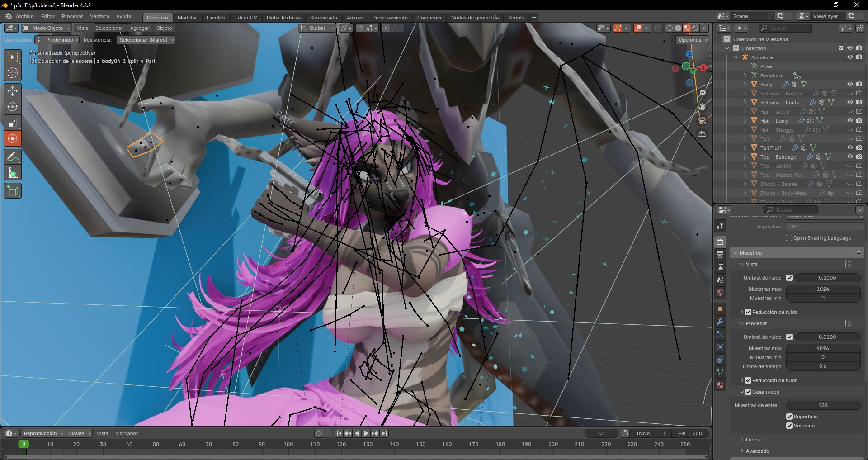Uncheck the Volumen option
This screenshot has width=868, height=460.
click(x=789, y=426)
